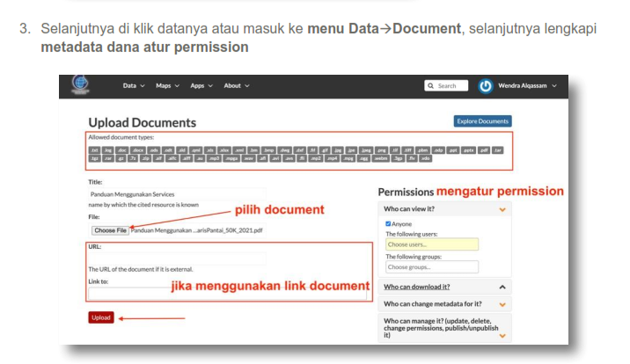
Task: Open the Data dropdown menu
Action: click(134, 86)
